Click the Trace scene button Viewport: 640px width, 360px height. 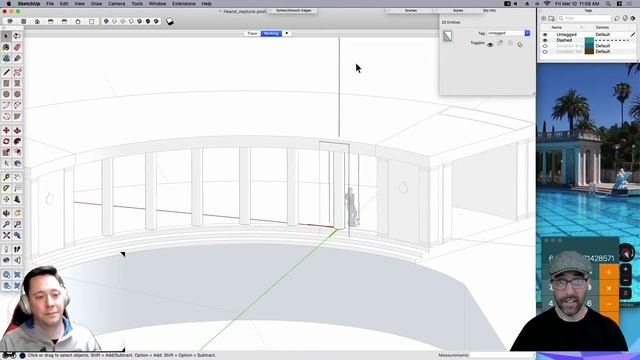pos(252,33)
